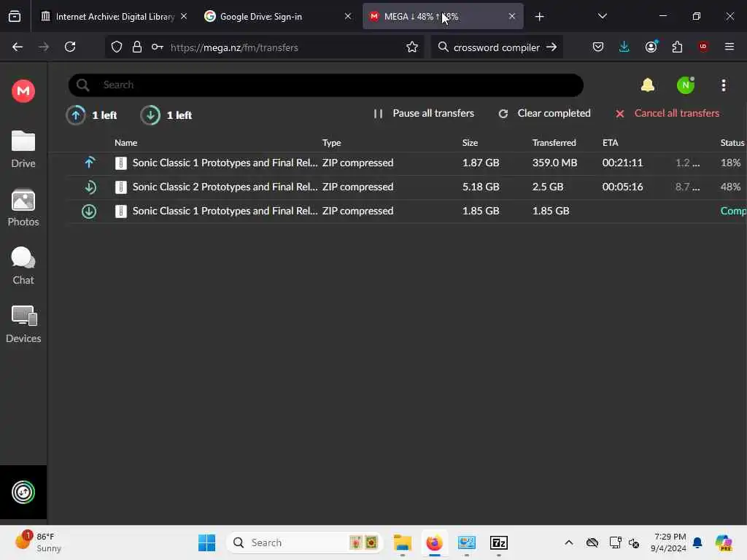The image size is (747, 560).
Task: Cancel all transfers
Action: point(667,113)
